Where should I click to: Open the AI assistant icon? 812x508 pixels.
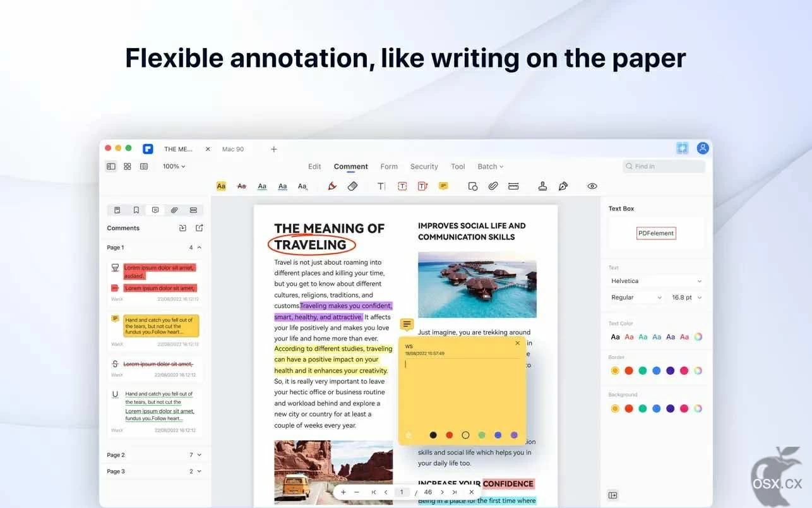click(x=683, y=148)
